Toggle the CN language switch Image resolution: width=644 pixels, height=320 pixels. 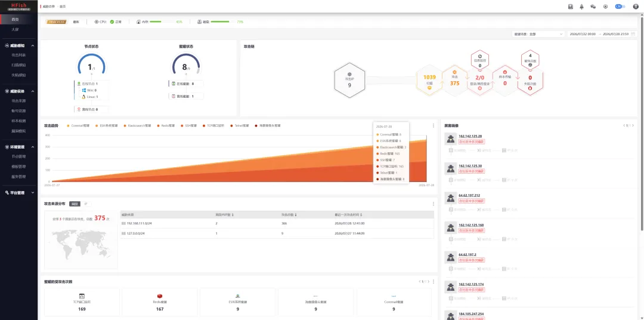pyautogui.click(x=620, y=7)
